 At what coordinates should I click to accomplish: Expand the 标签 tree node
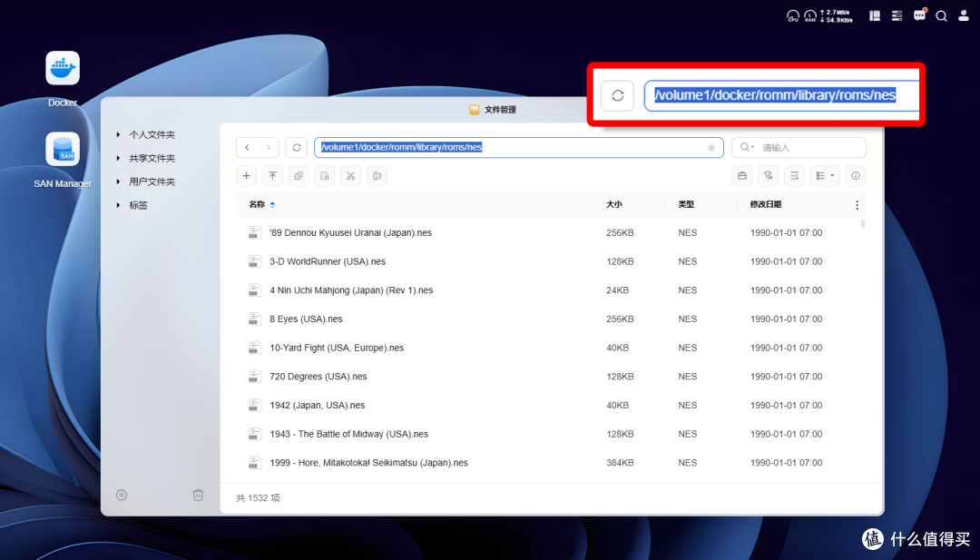point(118,205)
